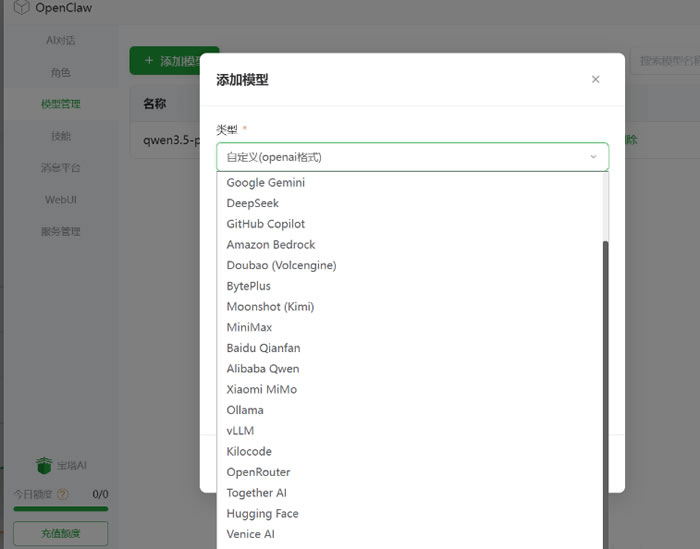
Task: Open the AI对话 sidebar page
Action: (61, 40)
